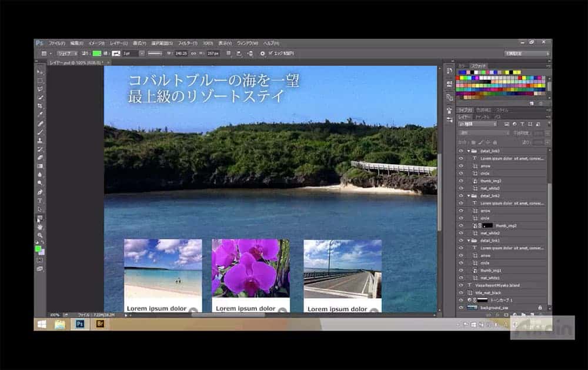The image size is (588, 370).
Task: Select the トーンカーブ 1 adjustment layer
Action: tap(503, 300)
